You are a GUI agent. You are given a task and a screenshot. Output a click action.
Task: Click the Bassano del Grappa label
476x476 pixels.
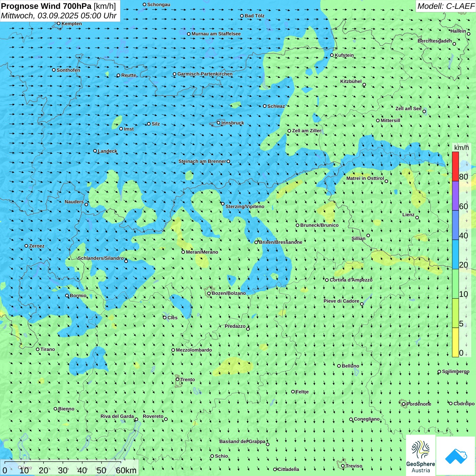(242, 441)
